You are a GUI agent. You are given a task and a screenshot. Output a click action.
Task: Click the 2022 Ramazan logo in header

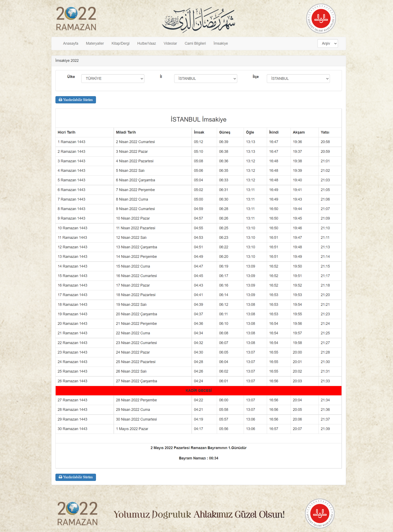click(76, 19)
